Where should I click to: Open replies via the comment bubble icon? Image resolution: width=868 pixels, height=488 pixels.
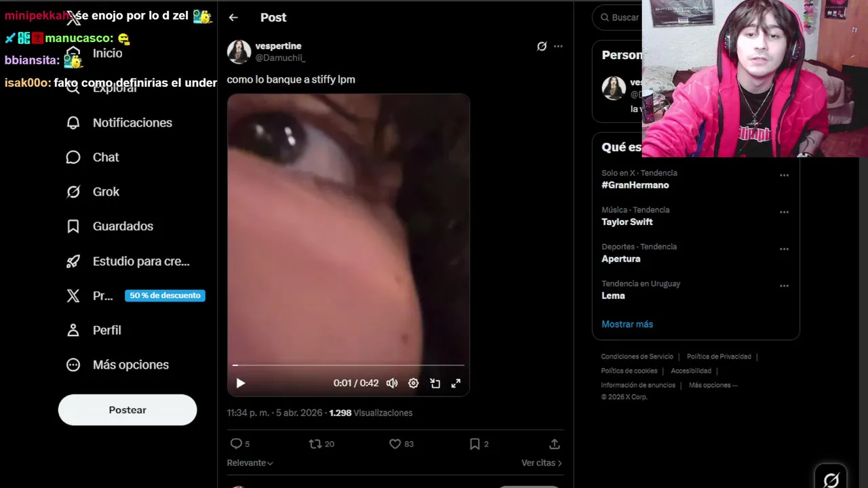coord(236,444)
